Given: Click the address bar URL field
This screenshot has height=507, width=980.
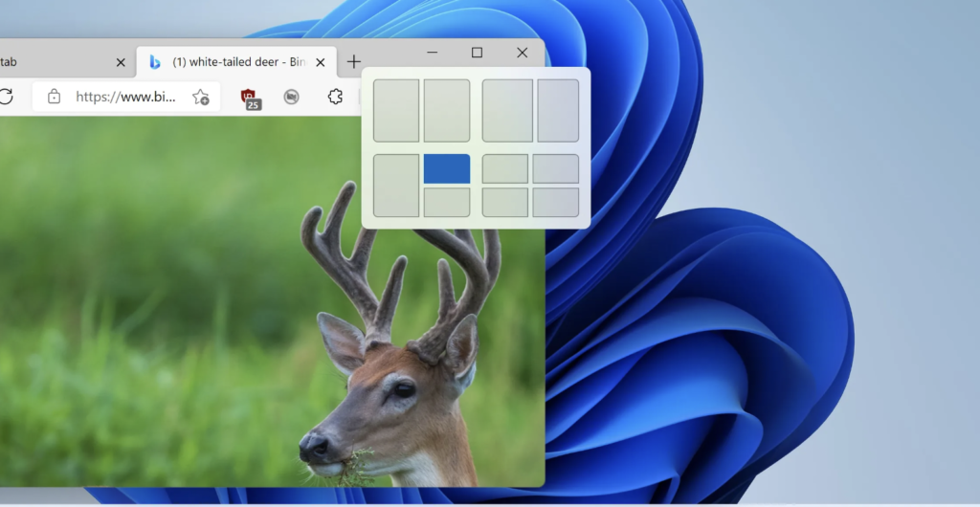Looking at the screenshot, I should pyautogui.click(x=124, y=97).
